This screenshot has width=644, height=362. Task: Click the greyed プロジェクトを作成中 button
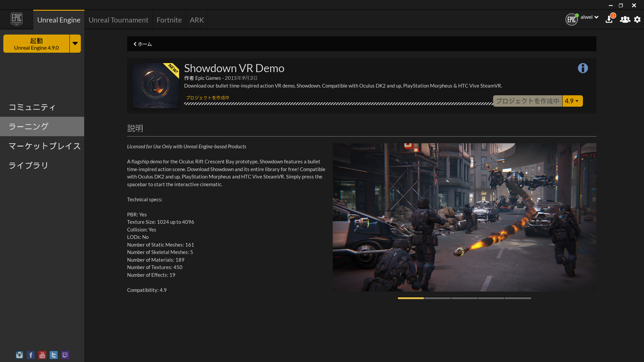pyautogui.click(x=528, y=101)
